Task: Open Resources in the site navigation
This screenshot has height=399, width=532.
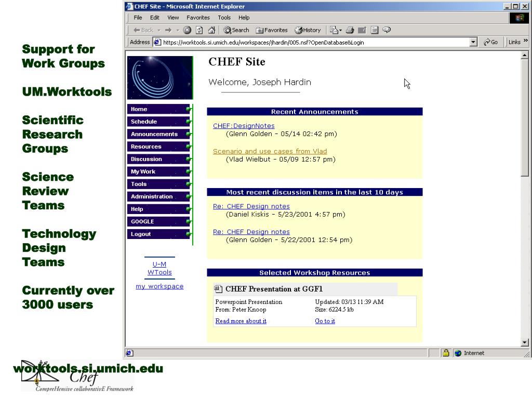Action: coord(159,147)
